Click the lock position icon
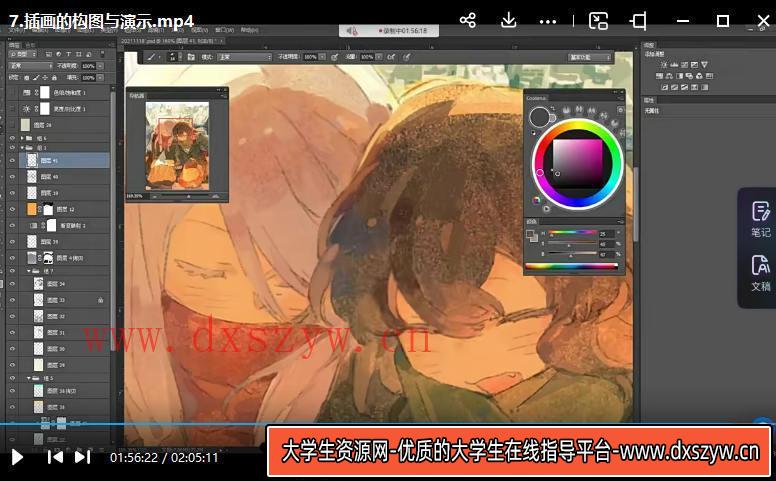This screenshot has width=776, height=481. coord(45,77)
